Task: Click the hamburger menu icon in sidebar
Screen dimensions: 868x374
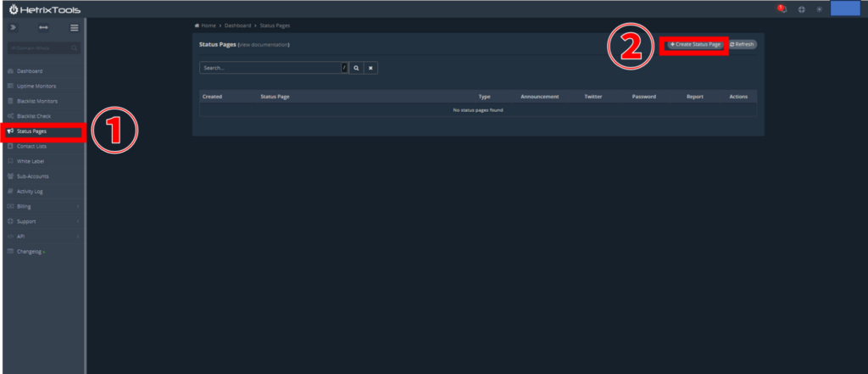Action: (x=75, y=28)
